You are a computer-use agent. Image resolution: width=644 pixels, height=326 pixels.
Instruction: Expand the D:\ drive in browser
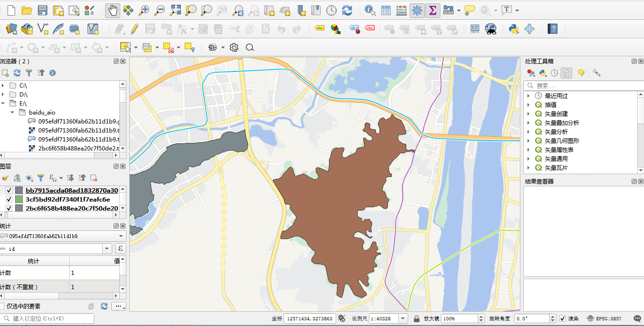[x=2, y=95]
